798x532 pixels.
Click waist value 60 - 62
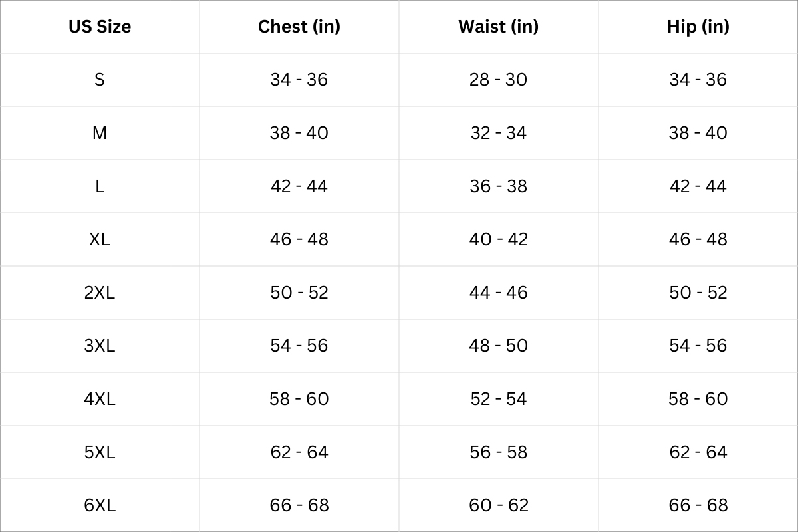[x=499, y=505]
